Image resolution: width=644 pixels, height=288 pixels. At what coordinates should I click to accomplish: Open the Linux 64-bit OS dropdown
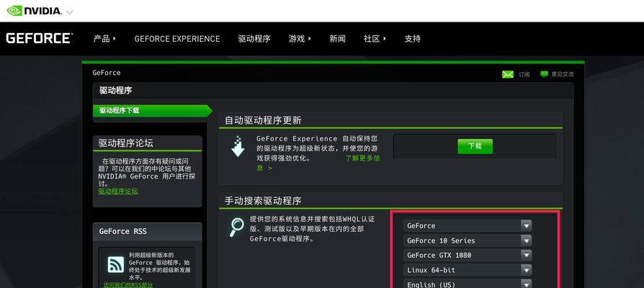(468, 270)
